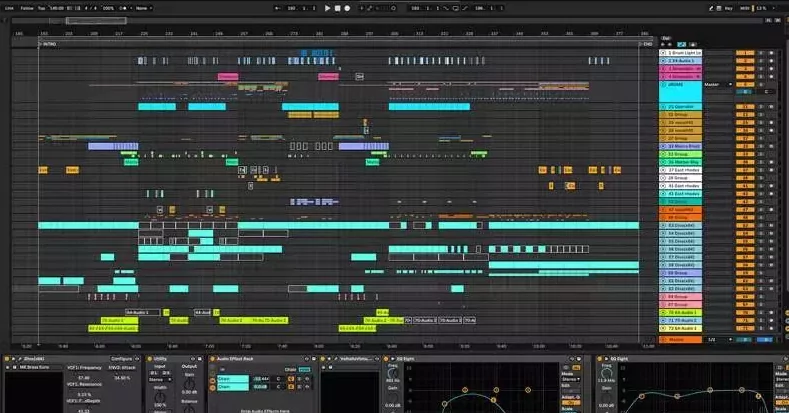Toggle the MIDI map mode switch

743,8
